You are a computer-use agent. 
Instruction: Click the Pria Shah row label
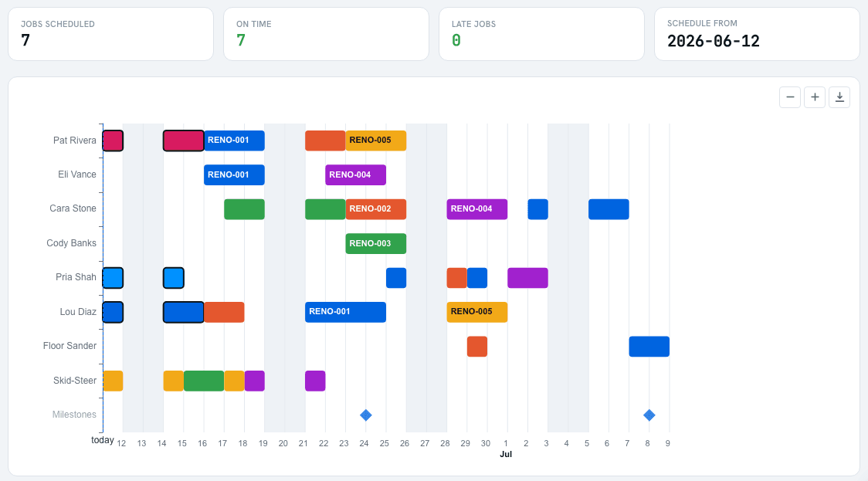(76, 277)
